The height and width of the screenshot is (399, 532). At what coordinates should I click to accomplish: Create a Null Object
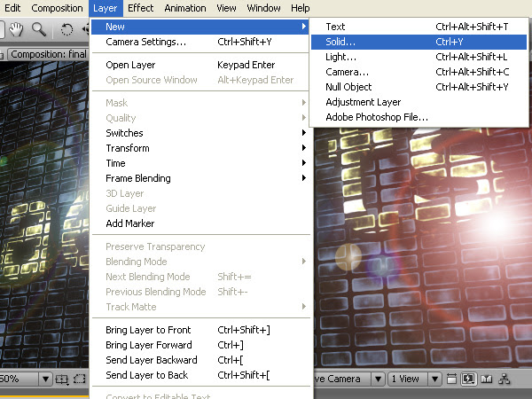coord(419,87)
